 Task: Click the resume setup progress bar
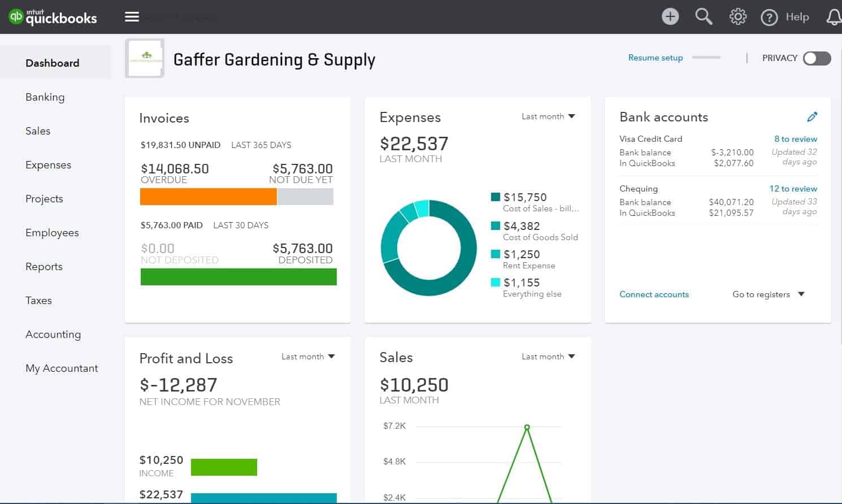point(706,58)
